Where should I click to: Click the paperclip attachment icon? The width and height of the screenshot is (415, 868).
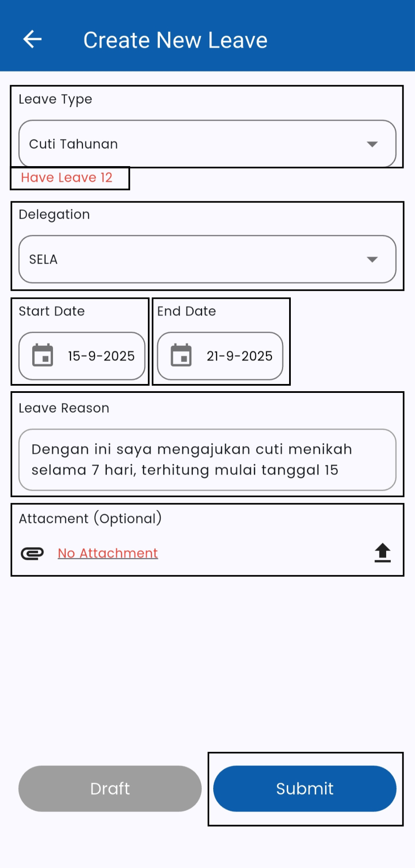click(32, 554)
